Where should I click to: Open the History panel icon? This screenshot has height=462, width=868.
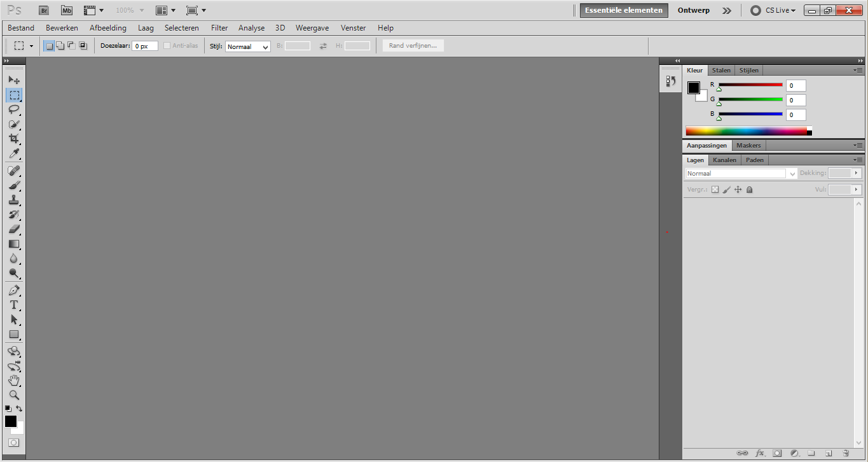tap(670, 81)
